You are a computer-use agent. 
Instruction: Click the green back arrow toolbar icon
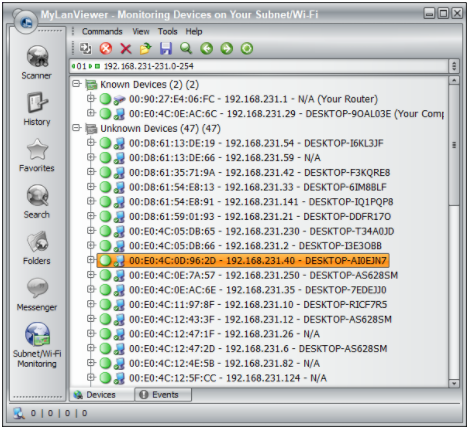coord(206,49)
